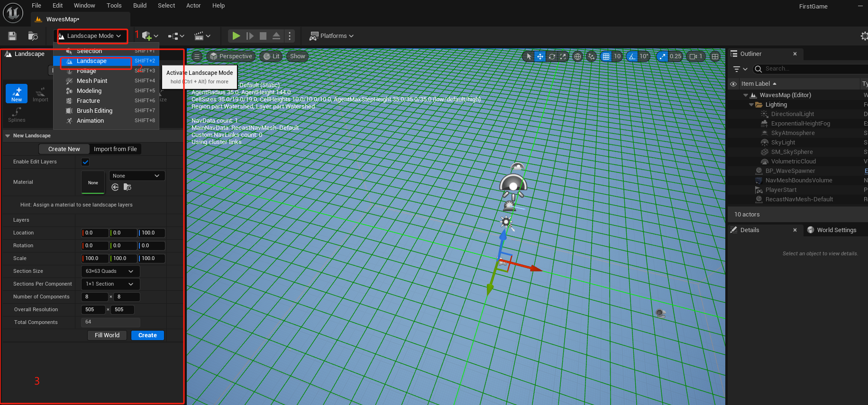This screenshot has width=868, height=405.
Task: Click Location Z field 100.0
Action: (152, 233)
